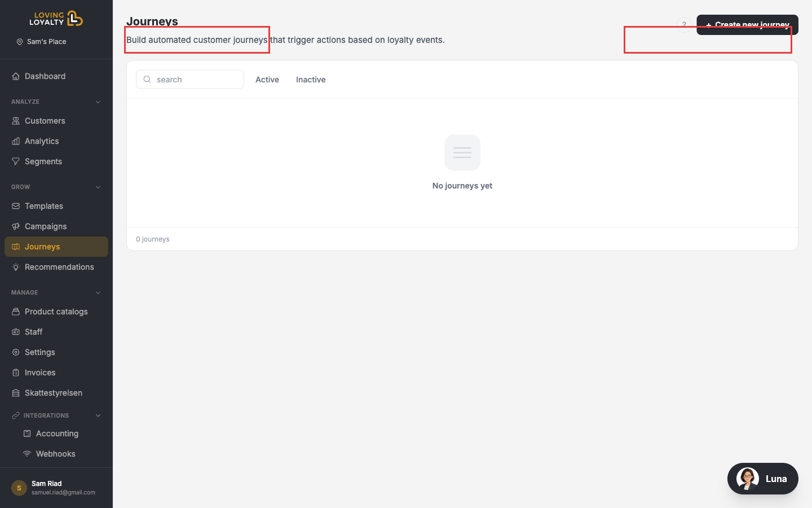The image size is (812, 508).
Task: Click the Accounting ledger icon
Action: point(27,433)
